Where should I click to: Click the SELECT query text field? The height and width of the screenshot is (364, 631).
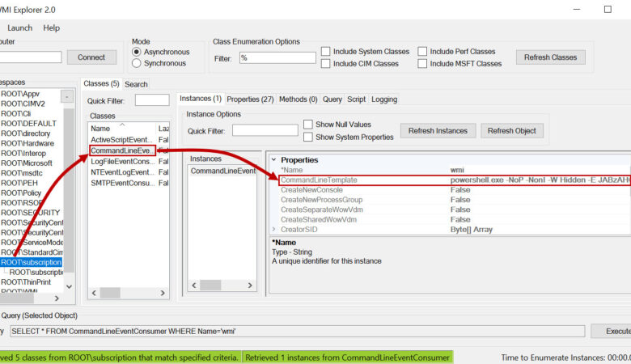pos(298,331)
